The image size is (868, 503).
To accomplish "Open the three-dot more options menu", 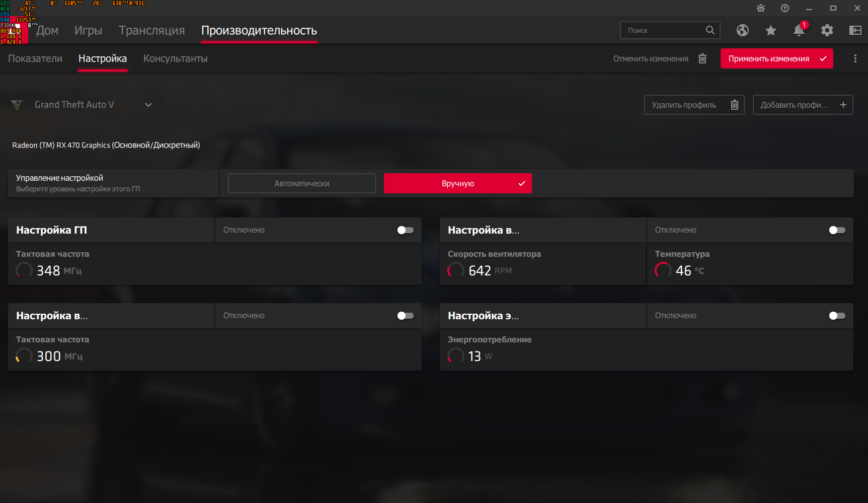I will click(855, 58).
